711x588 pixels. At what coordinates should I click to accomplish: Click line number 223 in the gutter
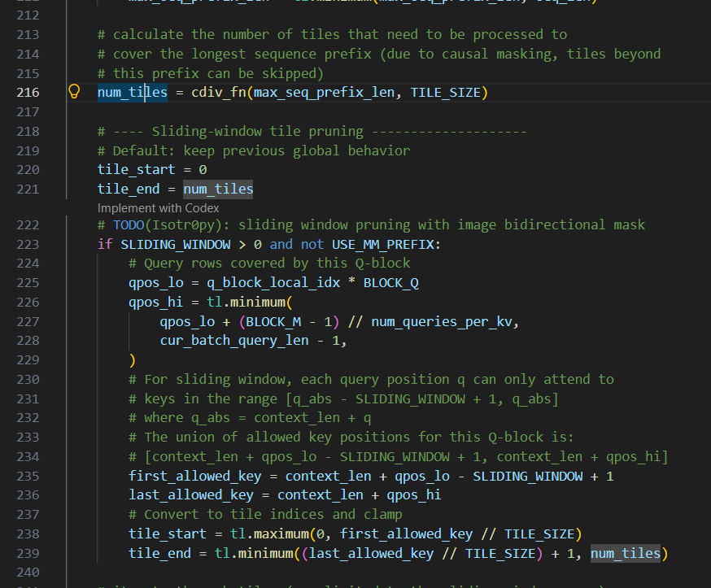[28, 244]
